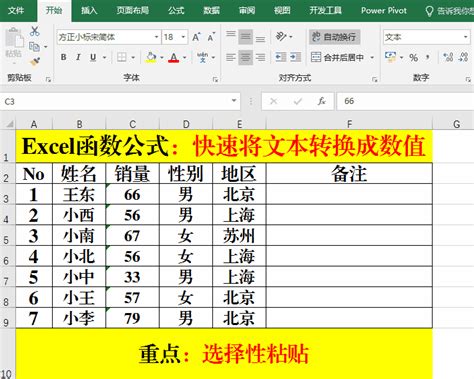The width and height of the screenshot is (474, 379).
Task: Apply percent style format
Action: (x=414, y=57)
